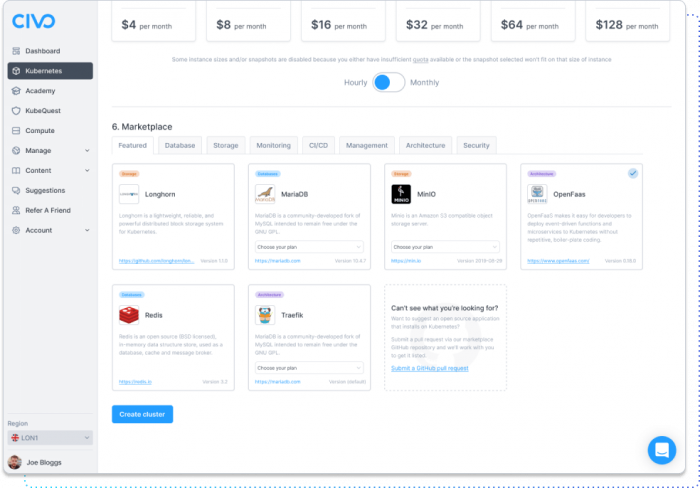Switch to the Architecture tab

click(425, 146)
